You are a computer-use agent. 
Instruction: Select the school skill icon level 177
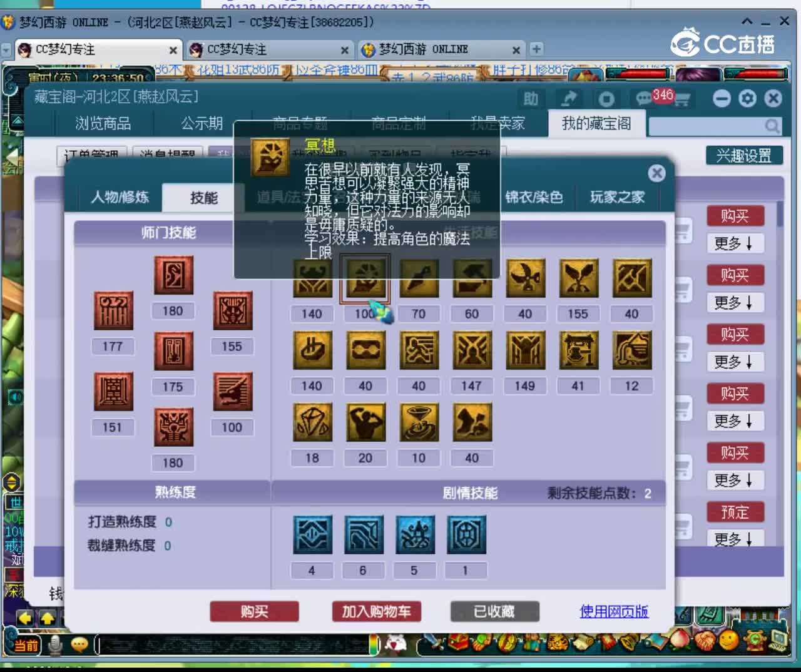113,310
